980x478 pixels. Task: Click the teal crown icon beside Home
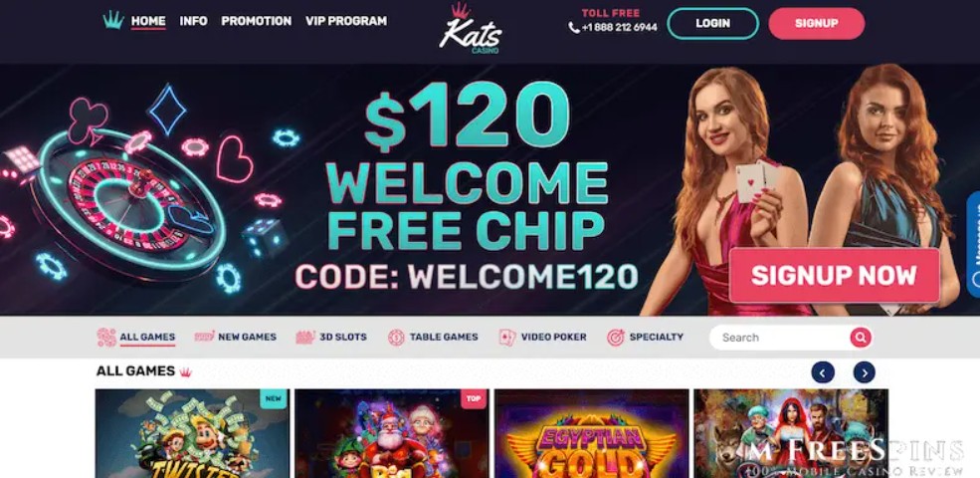(113, 20)
